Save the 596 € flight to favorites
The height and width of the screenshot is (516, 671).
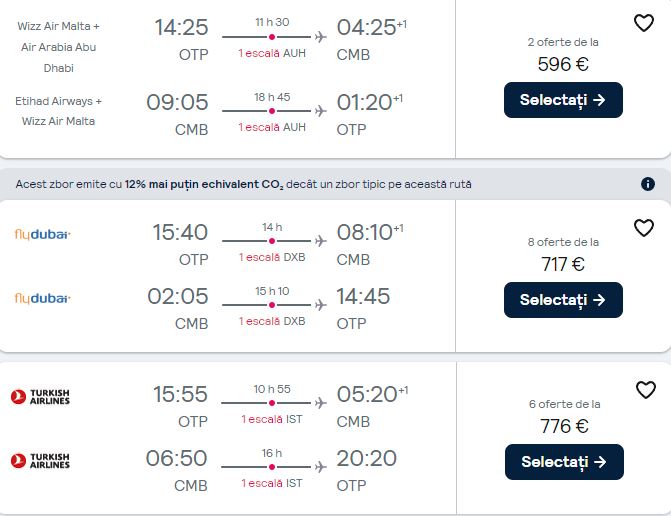pos(644,23)
